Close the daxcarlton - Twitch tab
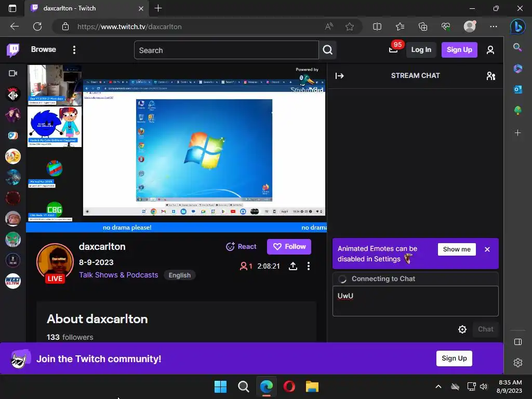 141,8
